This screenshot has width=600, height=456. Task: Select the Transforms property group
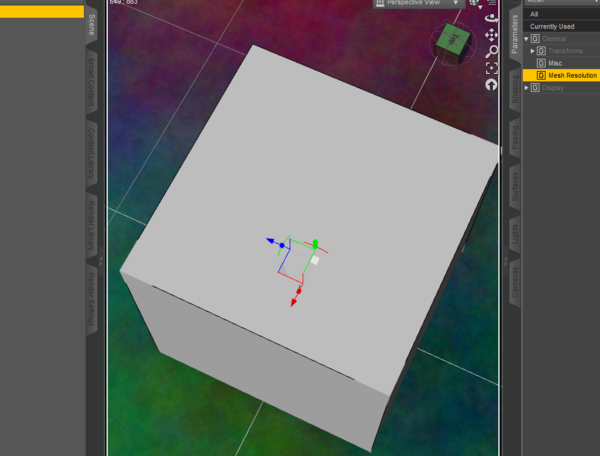[566, 51]
